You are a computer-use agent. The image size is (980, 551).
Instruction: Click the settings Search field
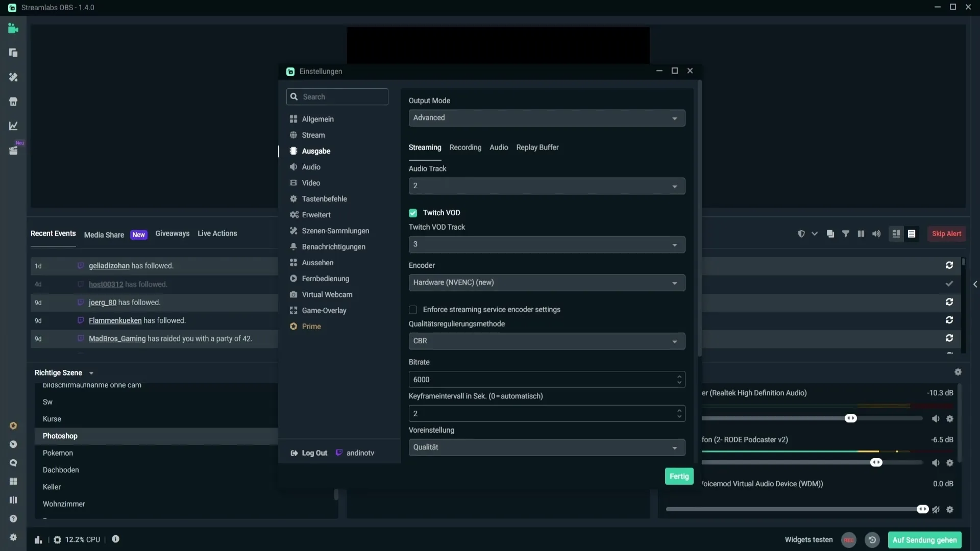click(337, 97)
